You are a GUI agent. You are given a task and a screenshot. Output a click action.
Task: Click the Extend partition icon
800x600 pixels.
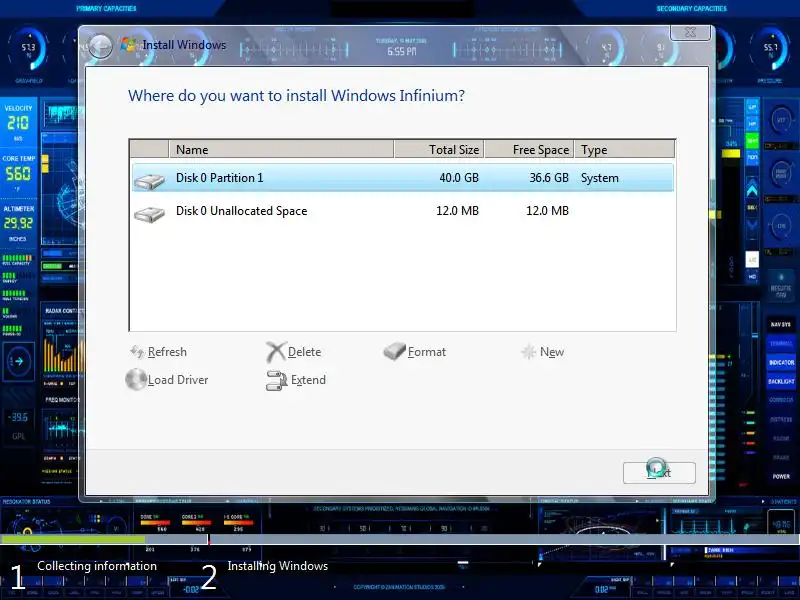[x=277, y=381]
